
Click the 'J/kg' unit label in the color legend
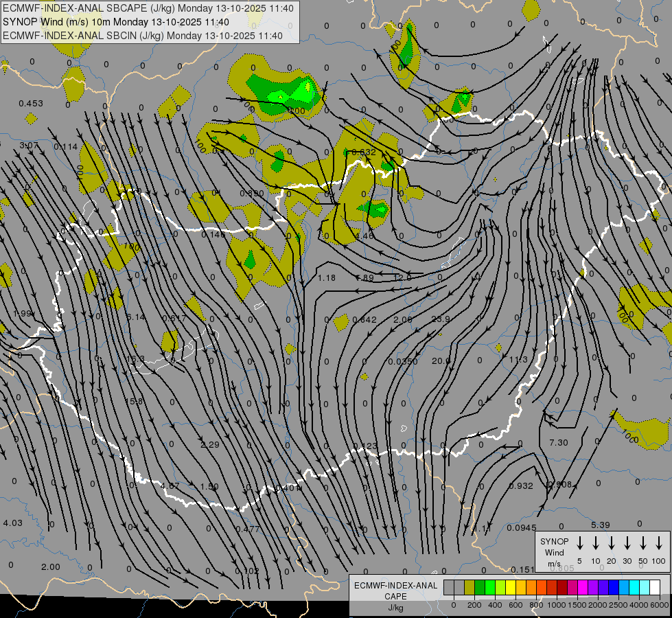[x=395, y=608]
